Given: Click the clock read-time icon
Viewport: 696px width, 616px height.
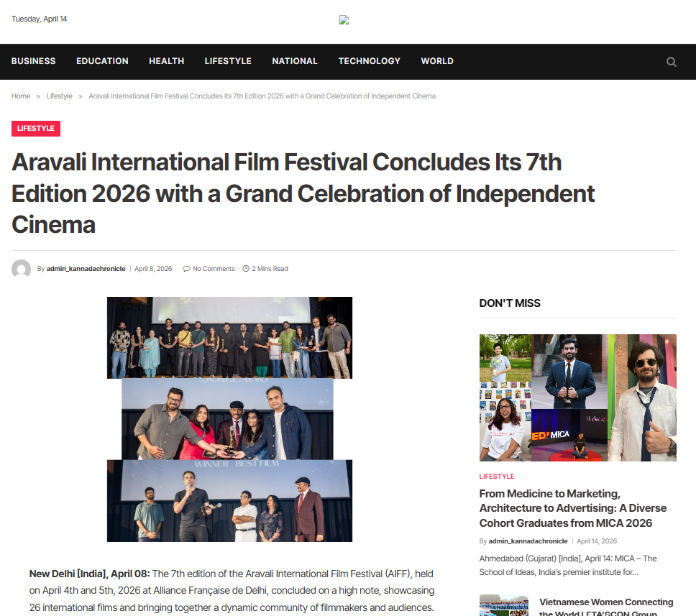Looking at the screenshot, I should (x=246, y=269).
